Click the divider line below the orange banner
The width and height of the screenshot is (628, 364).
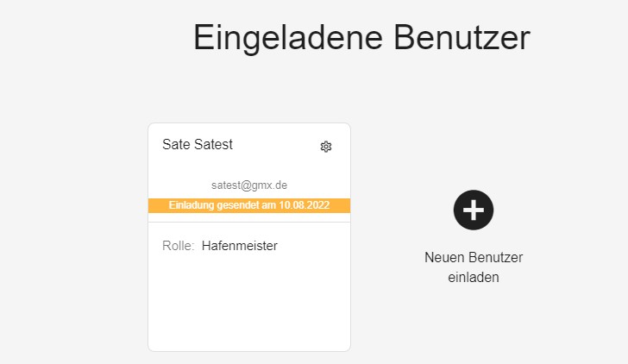coord(249,222)
